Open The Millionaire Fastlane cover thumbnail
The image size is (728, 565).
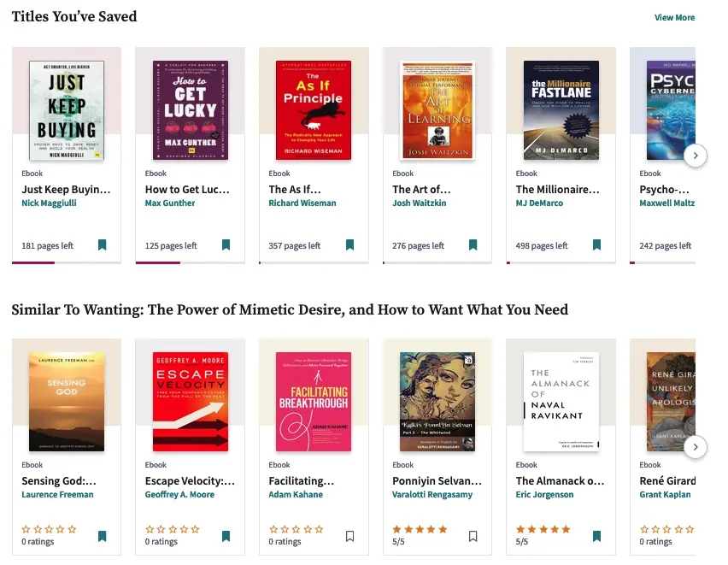point(561,110)
